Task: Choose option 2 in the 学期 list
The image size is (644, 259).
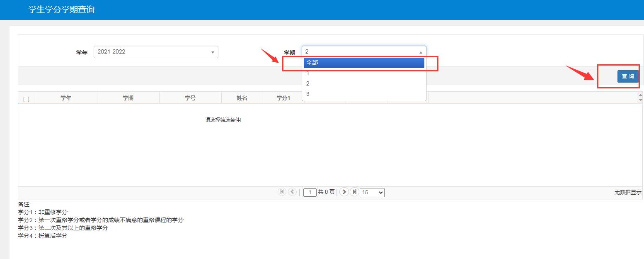Action: 364,83
